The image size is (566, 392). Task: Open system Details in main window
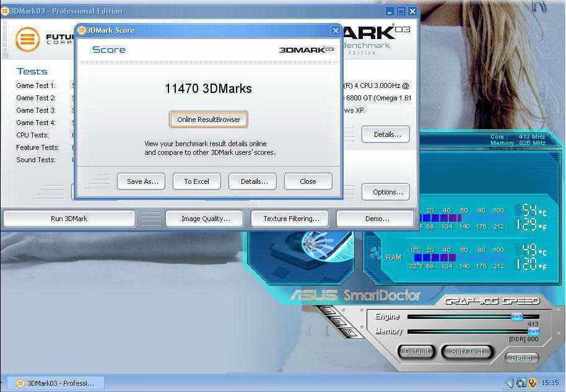[x=386, y=134]
